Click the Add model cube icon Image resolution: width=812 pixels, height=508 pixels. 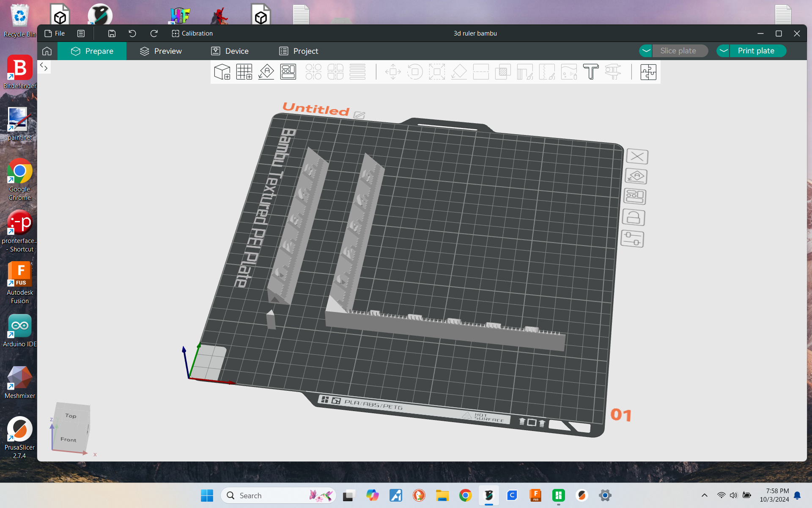coord(222,72)
